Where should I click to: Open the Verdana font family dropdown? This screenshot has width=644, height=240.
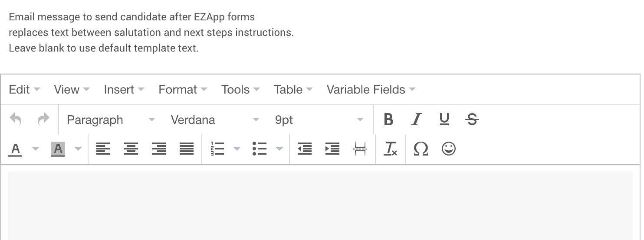click(214, 120)
